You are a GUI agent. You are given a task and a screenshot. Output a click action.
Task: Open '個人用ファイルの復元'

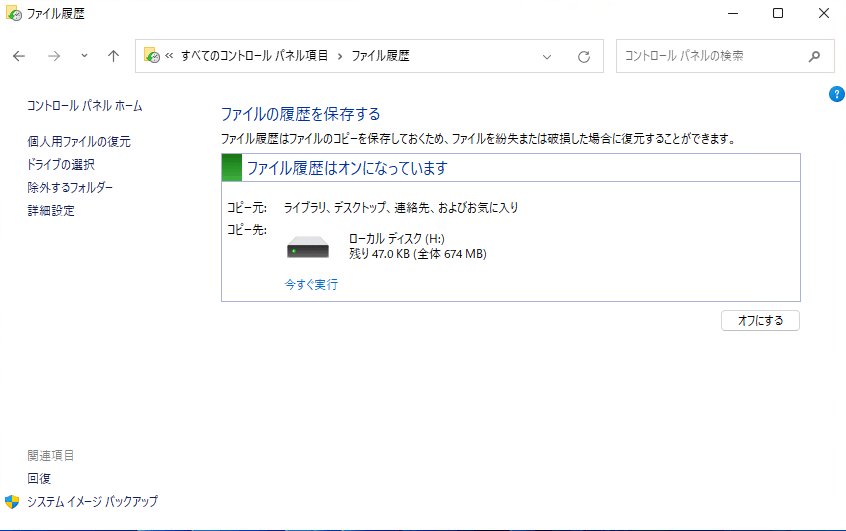[x=78, y=142]
